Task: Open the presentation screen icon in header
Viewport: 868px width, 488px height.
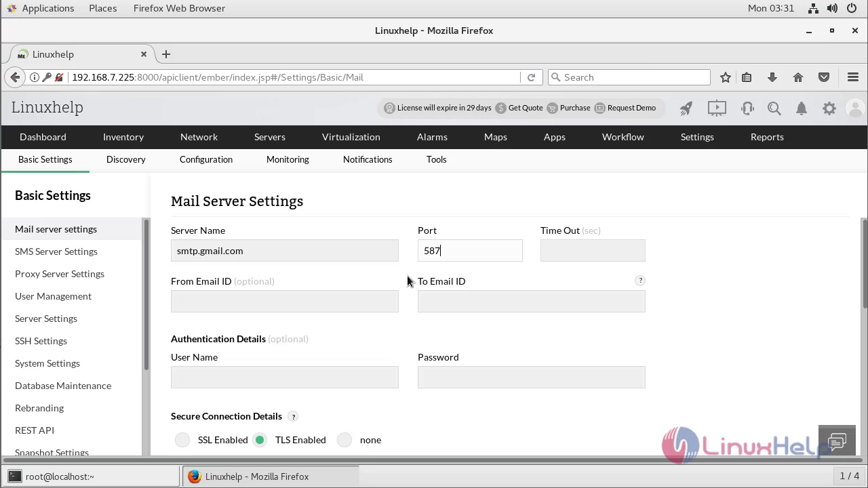Action: tap(717, 108)
